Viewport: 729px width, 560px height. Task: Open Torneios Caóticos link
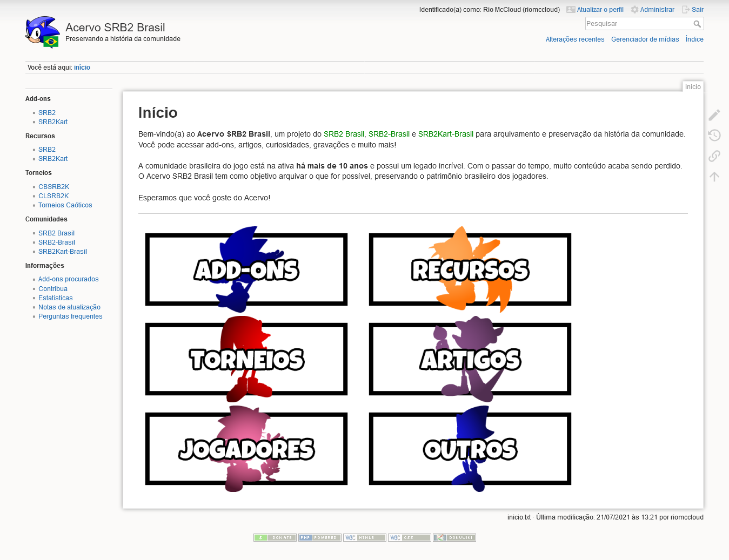65,205
